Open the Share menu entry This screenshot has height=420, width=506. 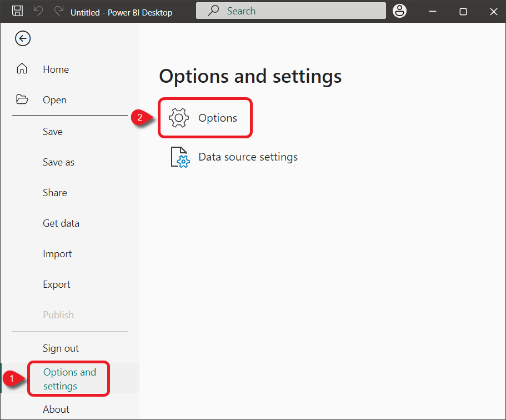(x=55, y=193)
